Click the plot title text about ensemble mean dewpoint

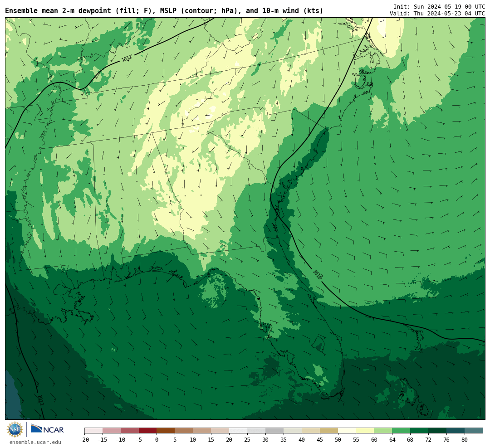click(x=164, y=11)
